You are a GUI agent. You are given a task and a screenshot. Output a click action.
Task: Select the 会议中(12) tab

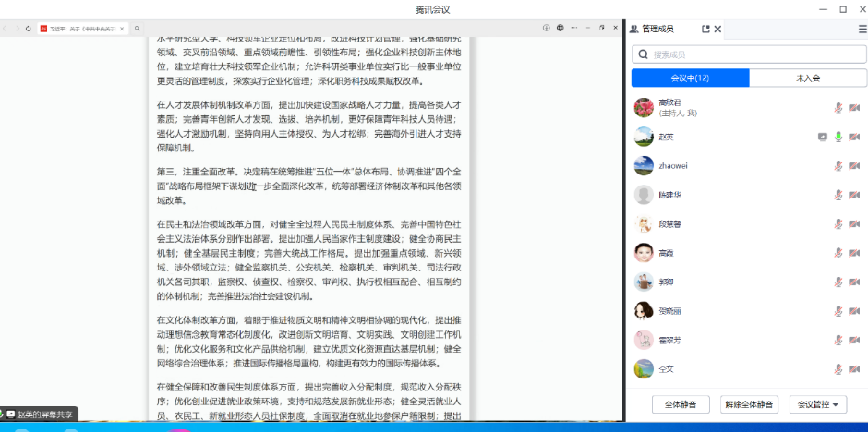pos(690,78)
